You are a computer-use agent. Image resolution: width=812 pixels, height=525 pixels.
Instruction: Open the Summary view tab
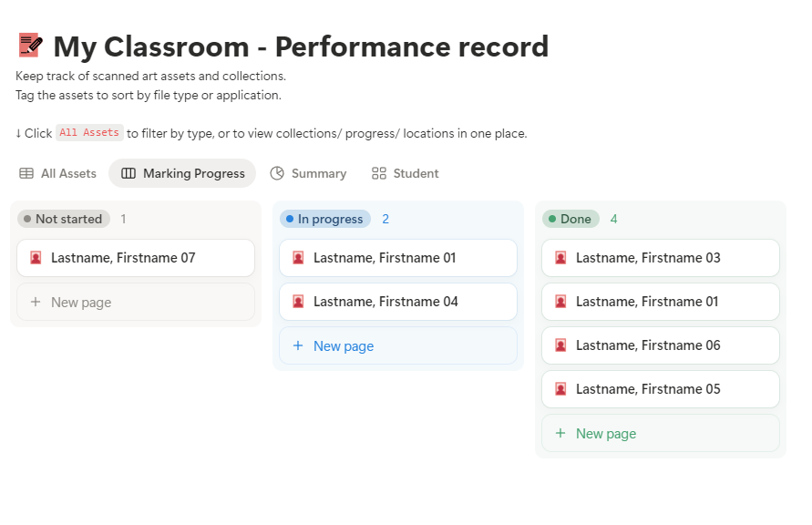[308, 173]
